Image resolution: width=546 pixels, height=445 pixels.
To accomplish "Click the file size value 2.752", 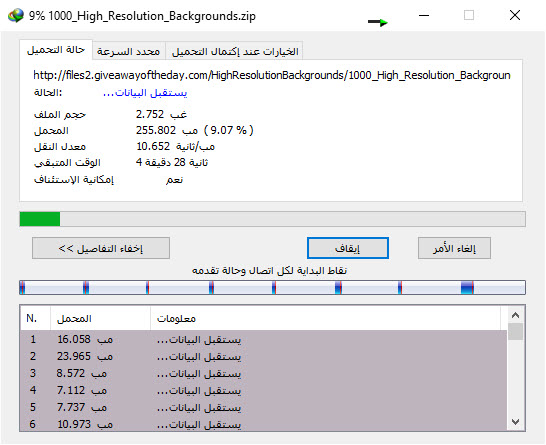I will 161,114.
